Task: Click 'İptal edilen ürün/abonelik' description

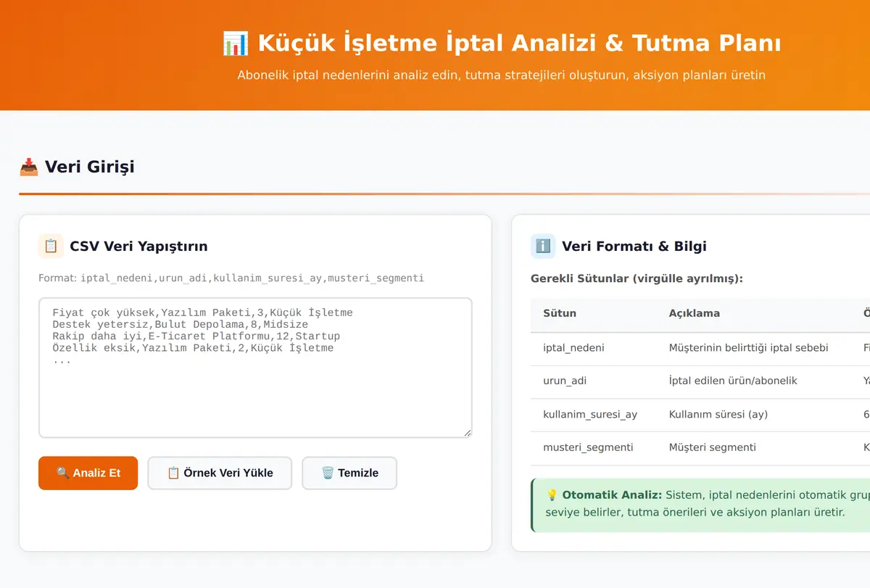Action: pos(733,381)
